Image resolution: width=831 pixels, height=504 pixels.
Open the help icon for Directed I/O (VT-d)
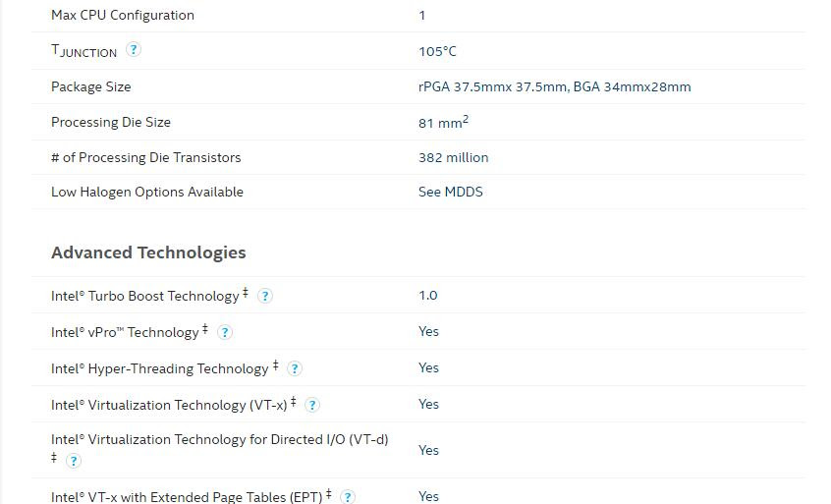pyautogui.click(x=73, y=461)
